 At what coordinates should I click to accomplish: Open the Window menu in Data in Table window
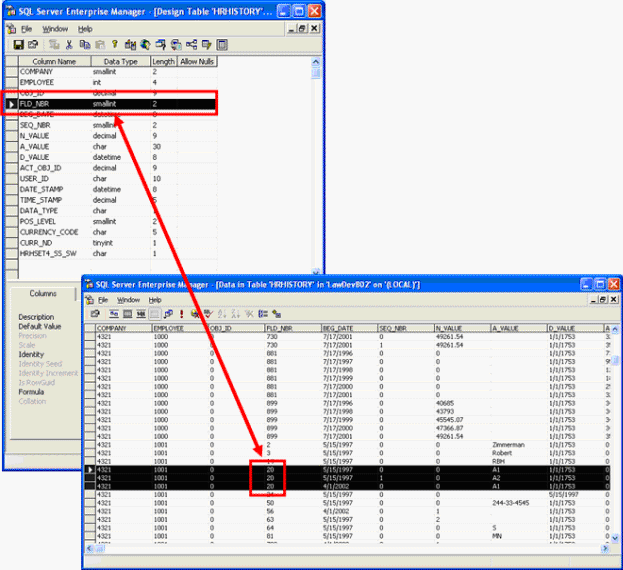point(128,300)
